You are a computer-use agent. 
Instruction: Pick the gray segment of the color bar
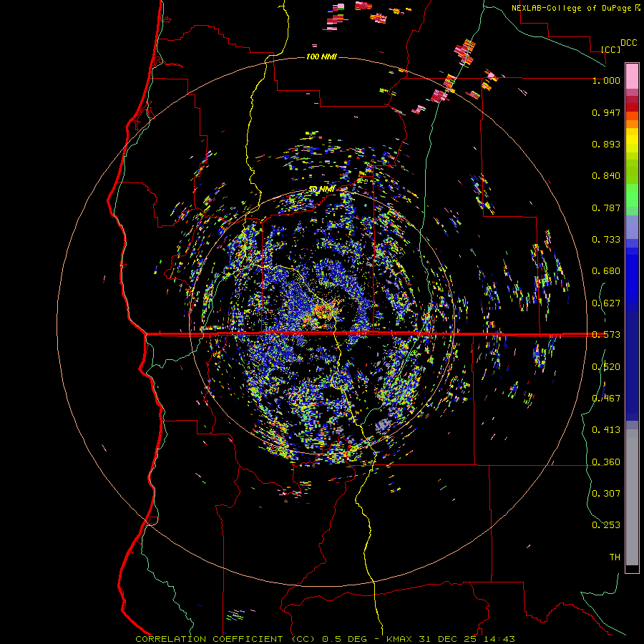(x=632, y=497)
